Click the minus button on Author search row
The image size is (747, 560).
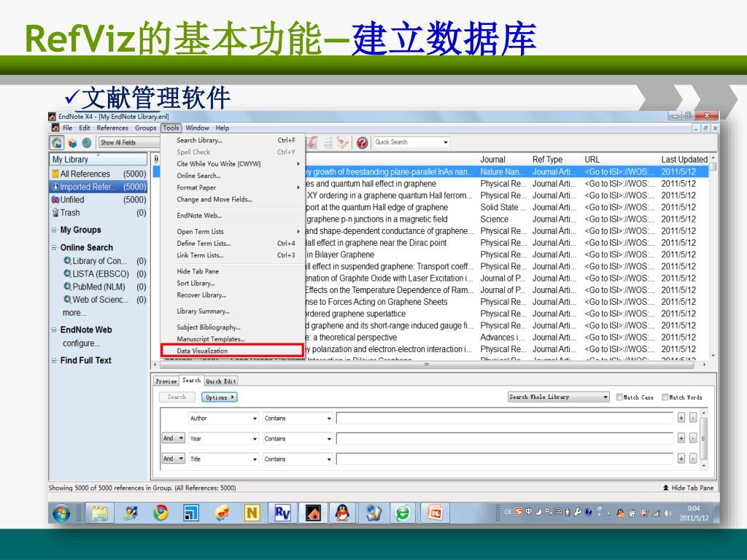(693, 418)
